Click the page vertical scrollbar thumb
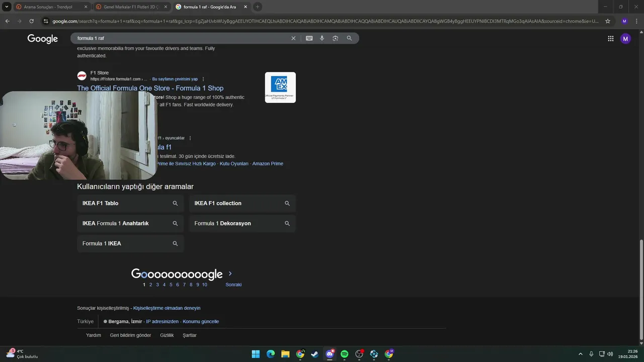The image size is (644, 362). coord(640,289)
